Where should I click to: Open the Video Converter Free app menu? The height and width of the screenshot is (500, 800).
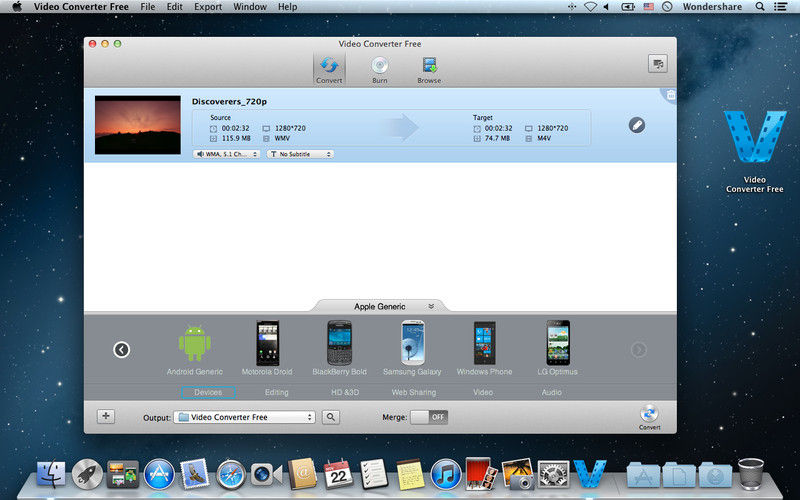(81, 7)
